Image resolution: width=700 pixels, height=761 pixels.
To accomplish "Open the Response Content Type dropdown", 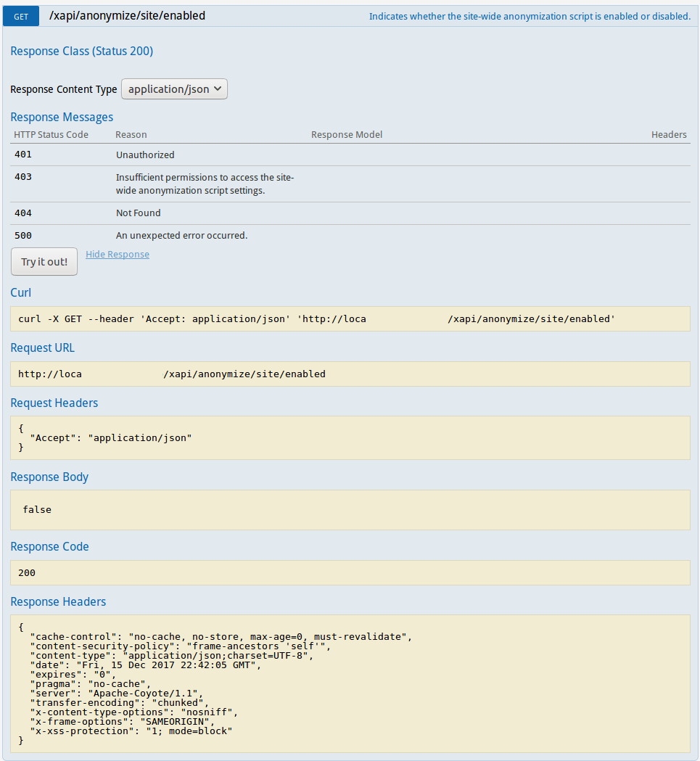I will pos(174,89).
